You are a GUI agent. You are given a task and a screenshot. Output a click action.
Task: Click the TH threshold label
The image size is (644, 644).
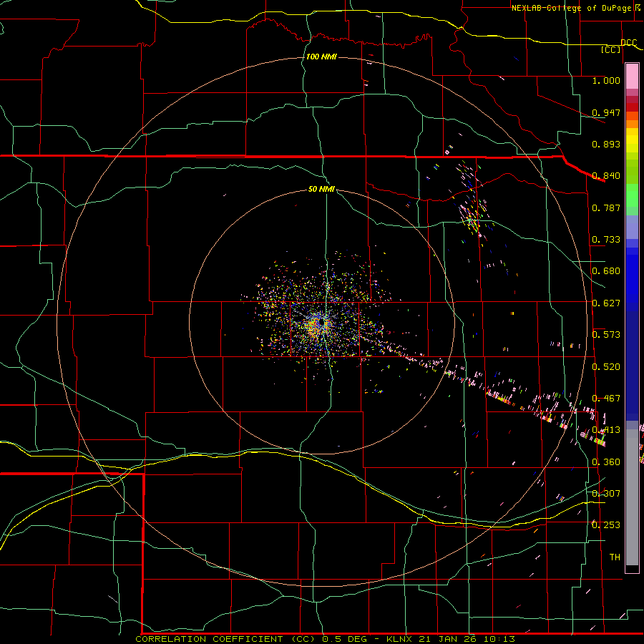tap(615, 557)
